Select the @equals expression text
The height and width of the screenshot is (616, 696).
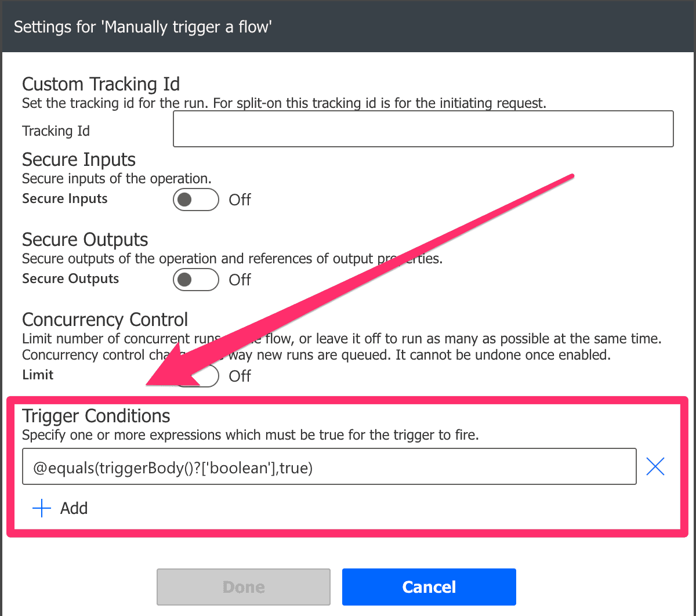pyautogui.click(x=171, y=468)
